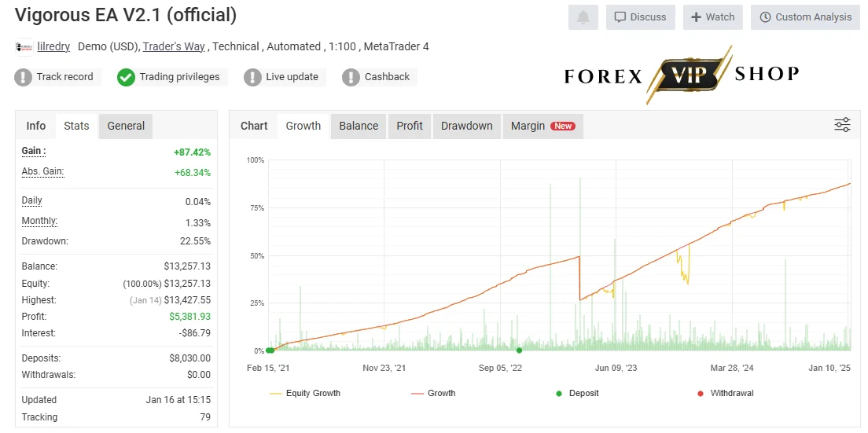Click the Watch button

coord(713,17)
